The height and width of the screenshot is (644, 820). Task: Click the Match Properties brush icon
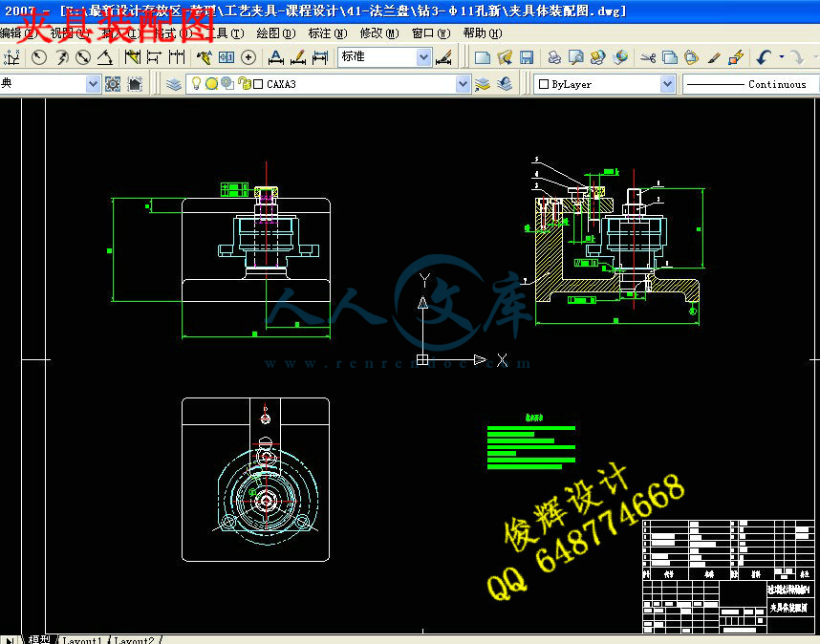click(x=714, y=57)
